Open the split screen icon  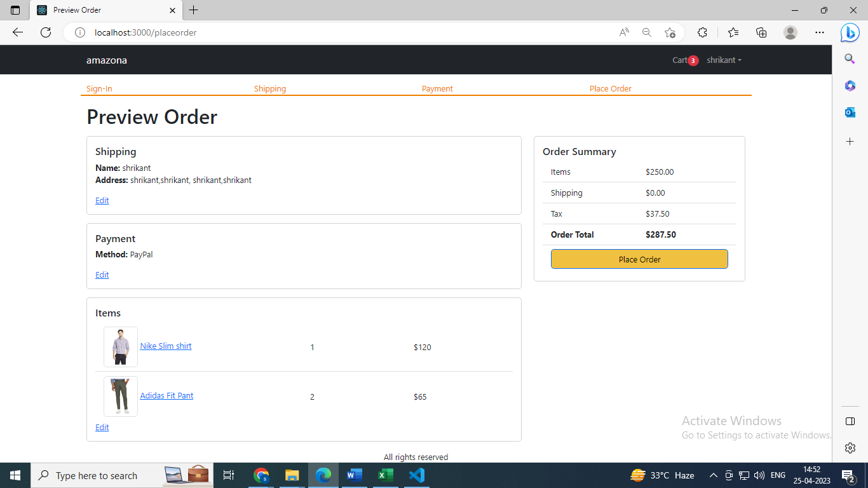coord(850,421)
